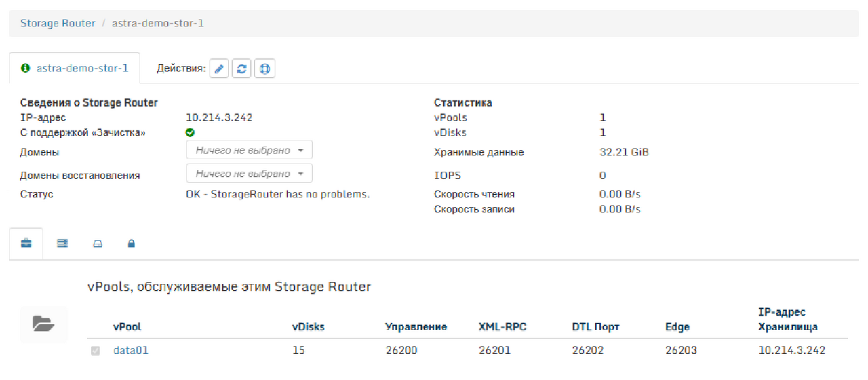This screenshot has height=380, width=868.
Task: Open the disk drive icon tab
Action: [x=97, y=244]
